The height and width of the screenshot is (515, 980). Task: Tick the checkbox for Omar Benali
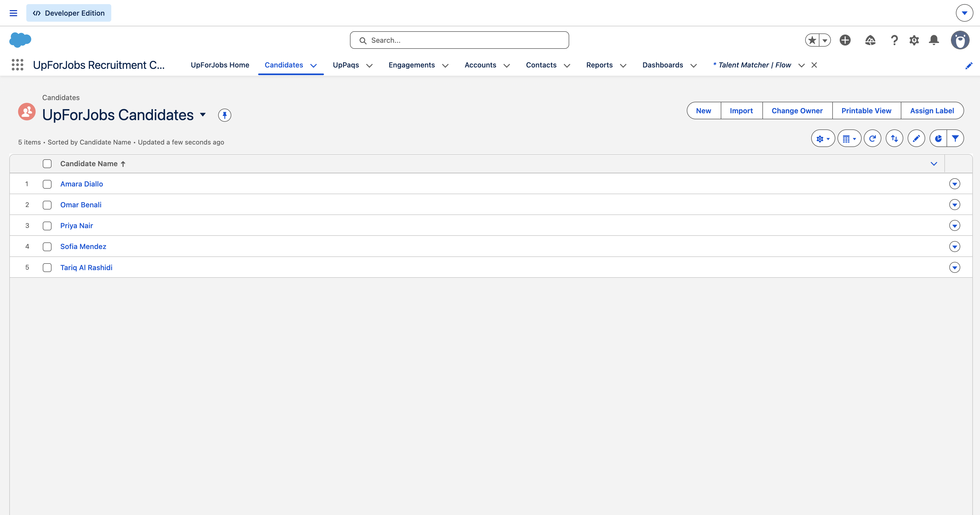coord(47,205)
